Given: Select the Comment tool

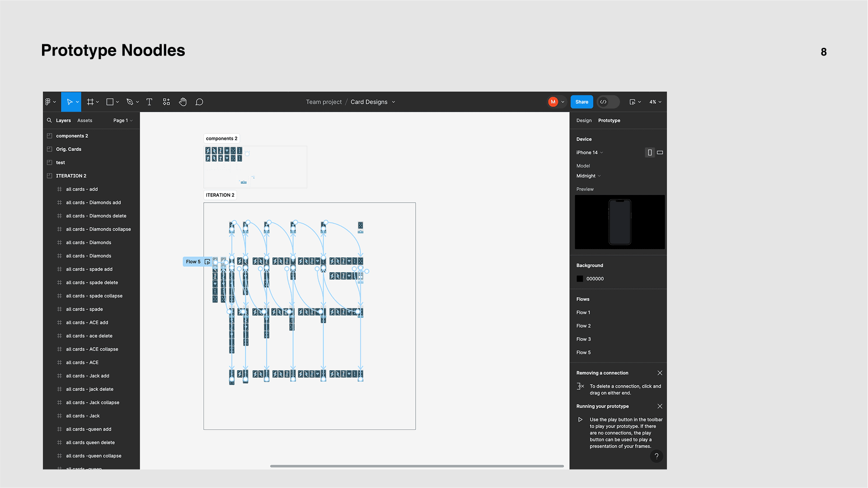Looking at the screenshot, I should tap(199, 102).
